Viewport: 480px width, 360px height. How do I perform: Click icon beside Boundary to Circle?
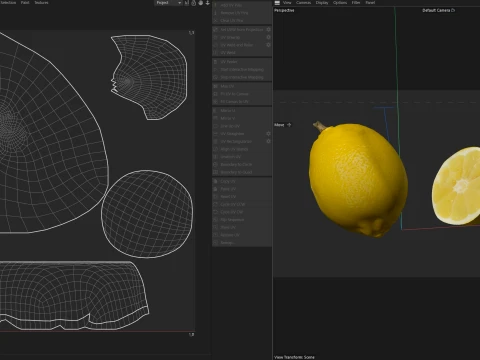click(215, 164)
